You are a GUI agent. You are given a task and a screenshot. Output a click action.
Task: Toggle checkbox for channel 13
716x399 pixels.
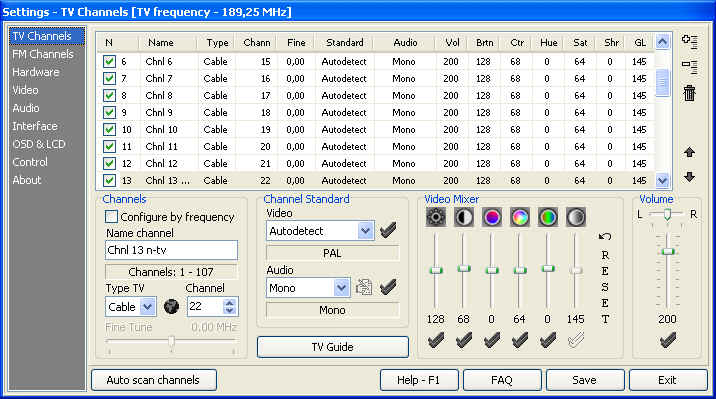[109, 180]
